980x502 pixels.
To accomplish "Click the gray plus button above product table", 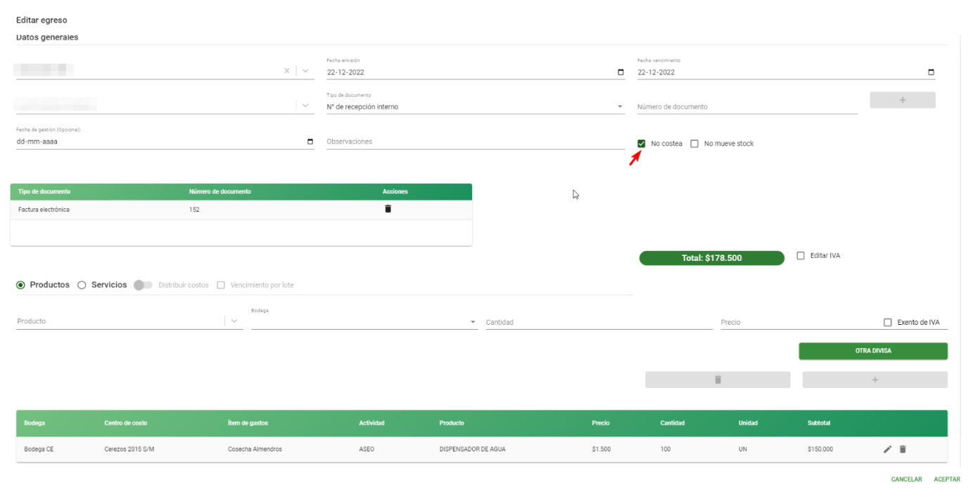I will (x=875, y=380).
